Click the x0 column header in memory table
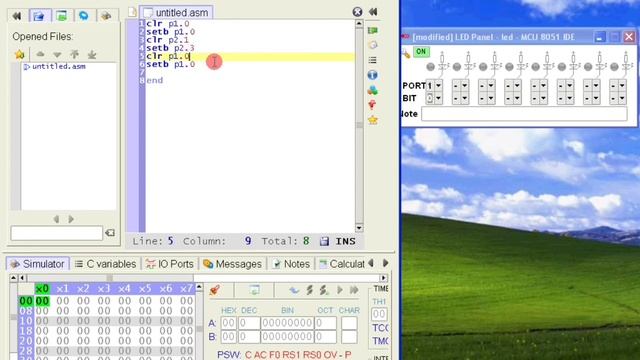640x360 pixels. click(42, 289)
